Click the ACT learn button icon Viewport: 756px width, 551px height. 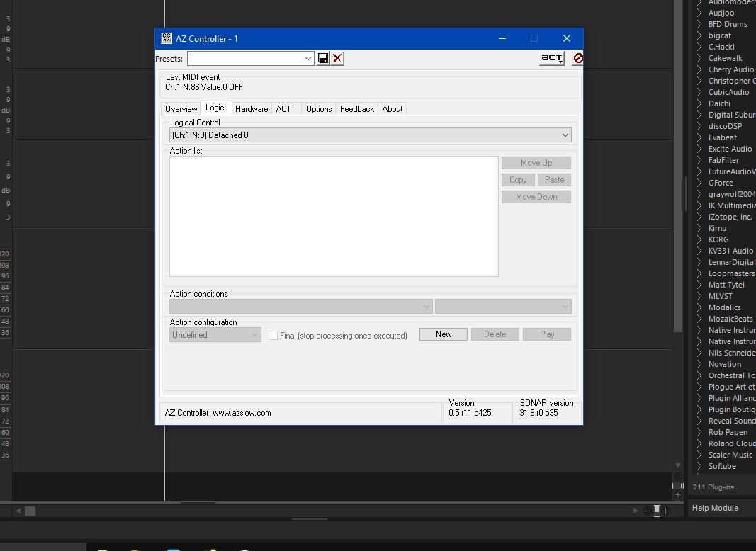click(x=551, y=58)
